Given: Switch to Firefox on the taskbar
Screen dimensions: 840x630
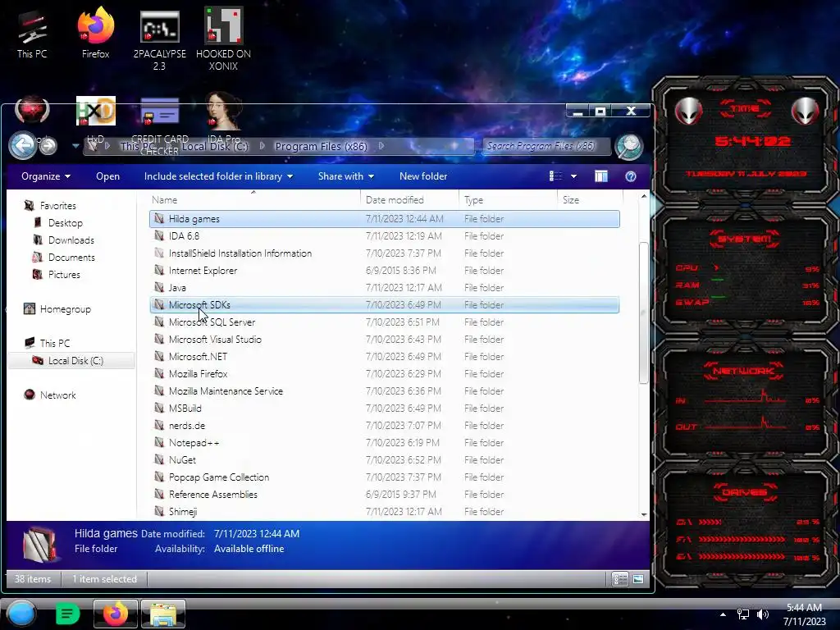Looking at the screenshot, I should [116, 614].
